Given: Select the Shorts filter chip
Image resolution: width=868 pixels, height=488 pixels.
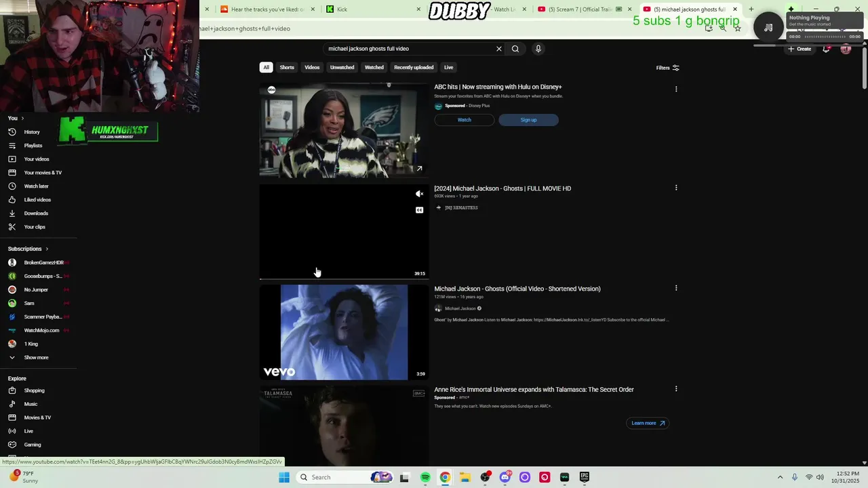Looking at the screenshot, I should [287, 67].
